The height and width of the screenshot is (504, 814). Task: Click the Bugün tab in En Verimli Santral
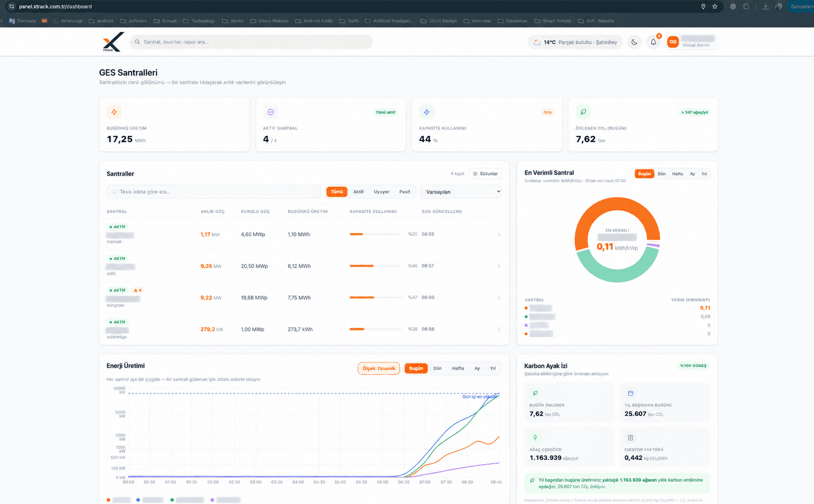644,174
